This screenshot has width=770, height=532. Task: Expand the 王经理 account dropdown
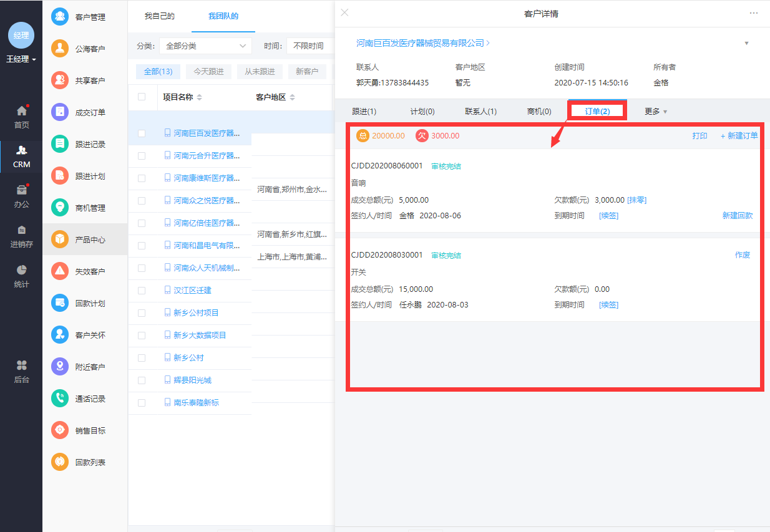[x=21, y=59]
